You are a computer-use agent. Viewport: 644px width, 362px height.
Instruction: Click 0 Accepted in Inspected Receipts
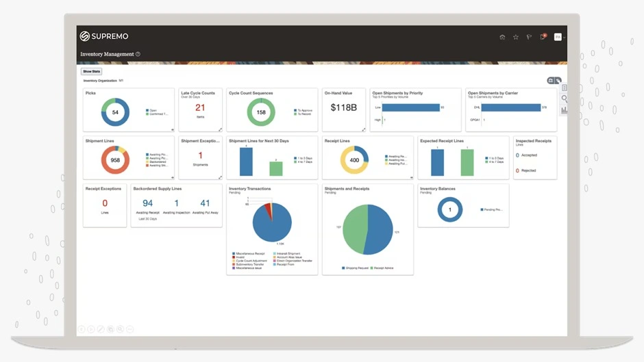[x=518, y=155]
